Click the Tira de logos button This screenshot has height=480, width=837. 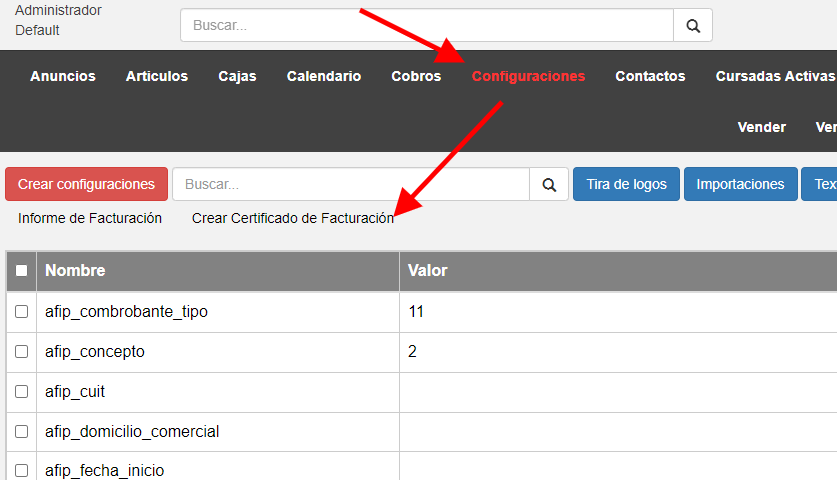pos(626,184)
